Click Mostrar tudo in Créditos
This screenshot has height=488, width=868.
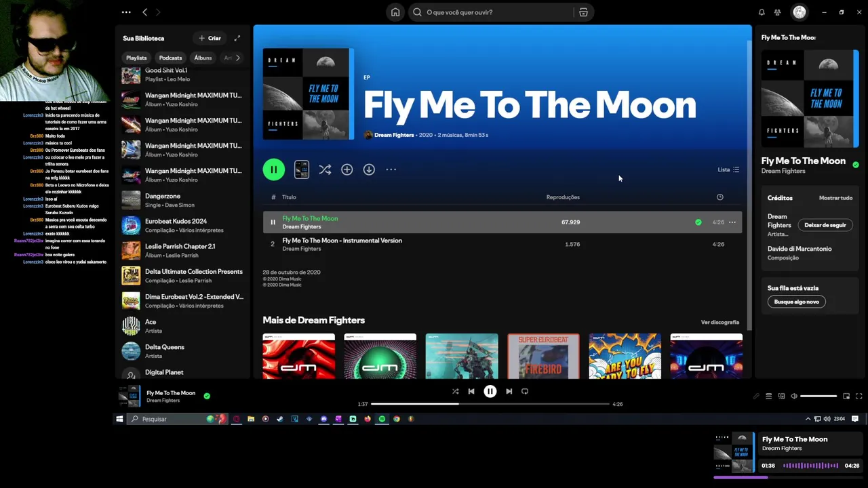tap(835, 198)
